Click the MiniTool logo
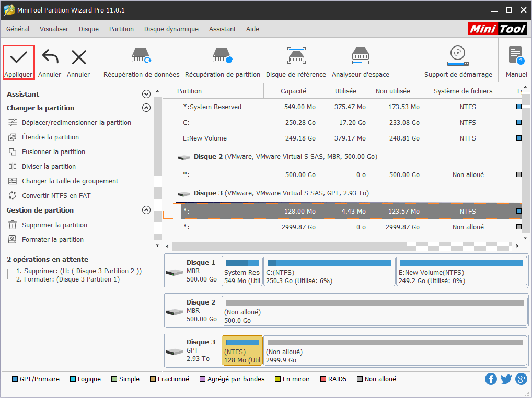Screen dimensions: 532x398 tap(498, 29)
